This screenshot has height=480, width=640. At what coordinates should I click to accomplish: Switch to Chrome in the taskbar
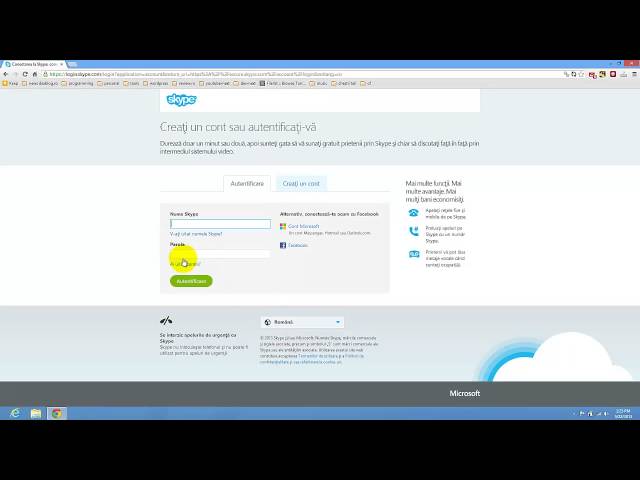(57, 413)
